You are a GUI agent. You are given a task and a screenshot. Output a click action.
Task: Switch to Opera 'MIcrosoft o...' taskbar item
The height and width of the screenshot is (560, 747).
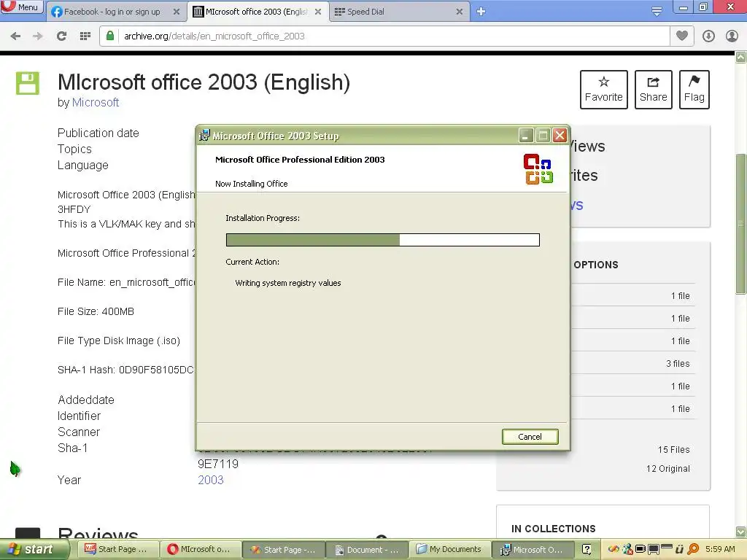coord(200,550)
